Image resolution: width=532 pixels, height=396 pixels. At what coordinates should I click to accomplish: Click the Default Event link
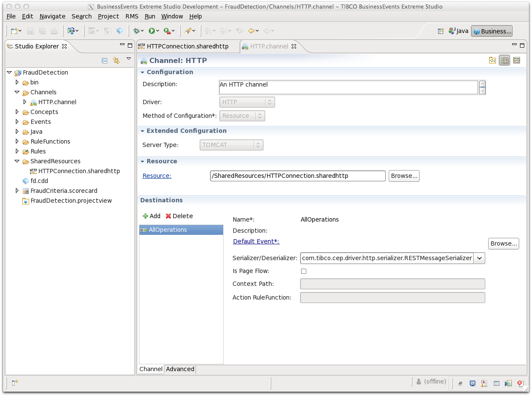[256, 241]
